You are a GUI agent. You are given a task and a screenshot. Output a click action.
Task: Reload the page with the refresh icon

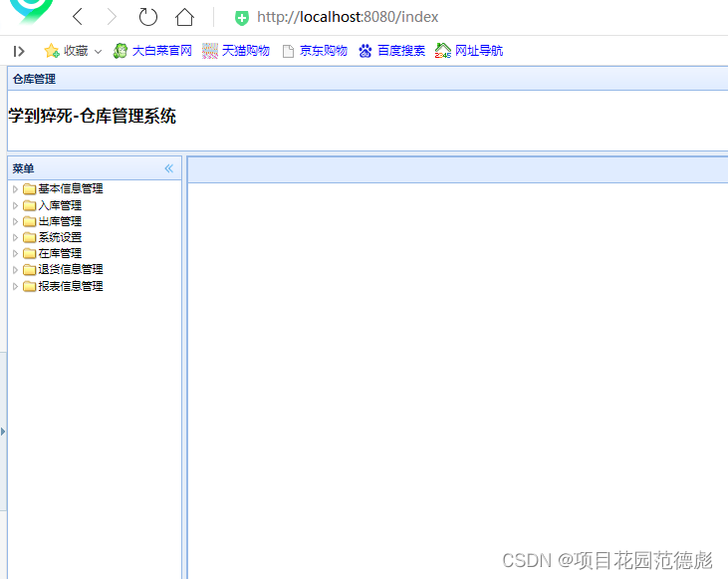148,17
